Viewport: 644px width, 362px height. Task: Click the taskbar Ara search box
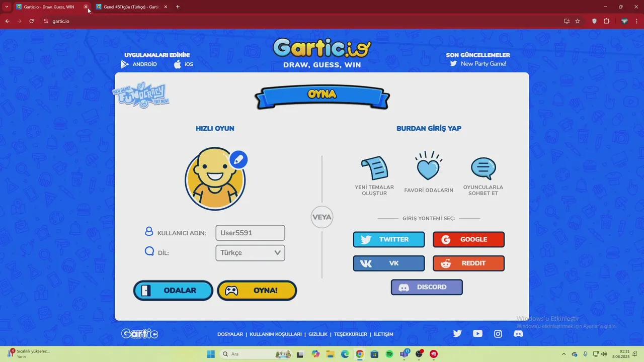[257, 354]
